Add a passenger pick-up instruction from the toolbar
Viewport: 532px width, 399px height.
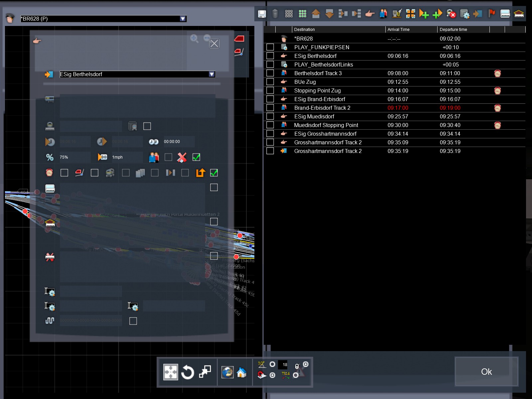[383, 14]
